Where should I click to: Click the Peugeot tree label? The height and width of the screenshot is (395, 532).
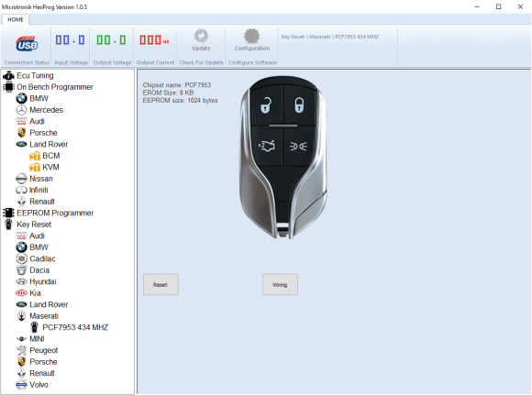(x=44, y=350)
